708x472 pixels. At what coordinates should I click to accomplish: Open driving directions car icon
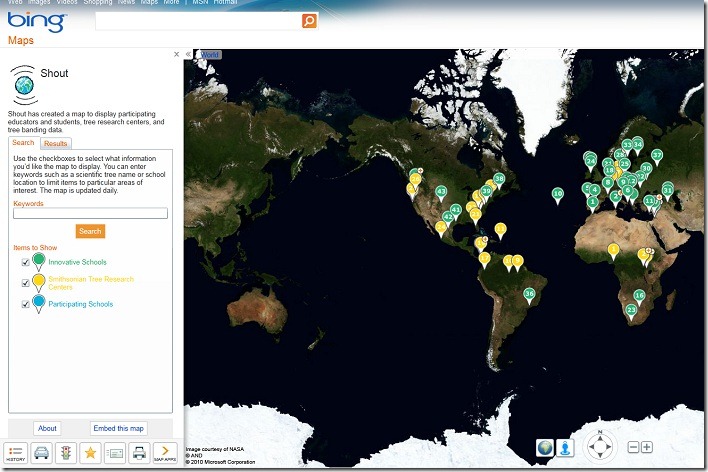point(41,453)
